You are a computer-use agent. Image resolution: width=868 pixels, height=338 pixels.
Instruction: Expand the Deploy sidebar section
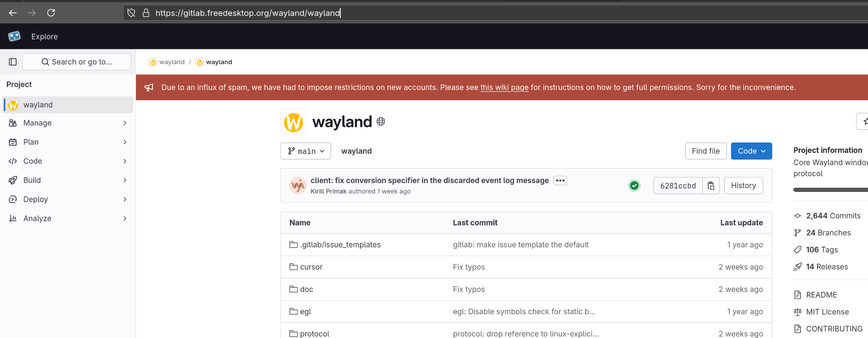(68, 199)
